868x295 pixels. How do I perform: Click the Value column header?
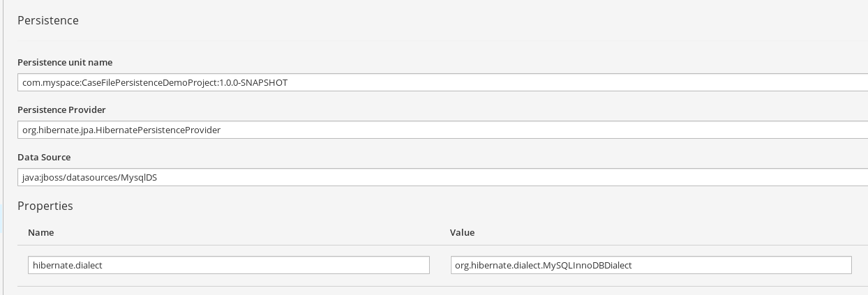[x=462, y=232]
